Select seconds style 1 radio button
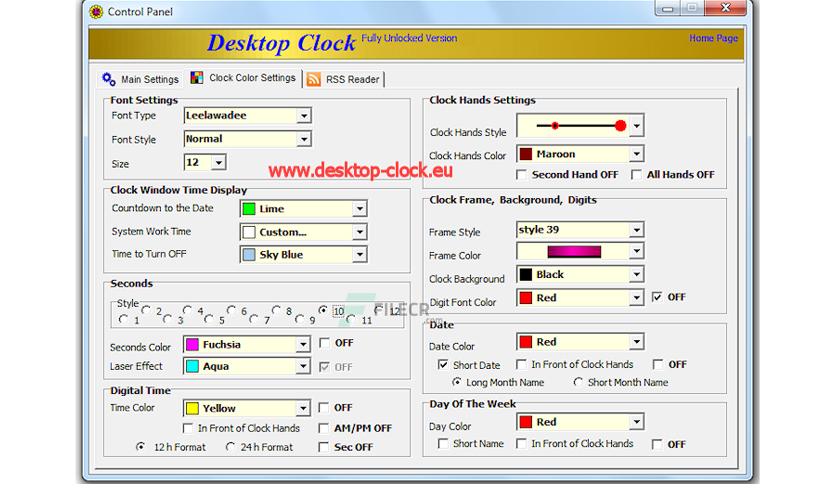Viewport: 836px width, 484px height. (x=124, y=319)
